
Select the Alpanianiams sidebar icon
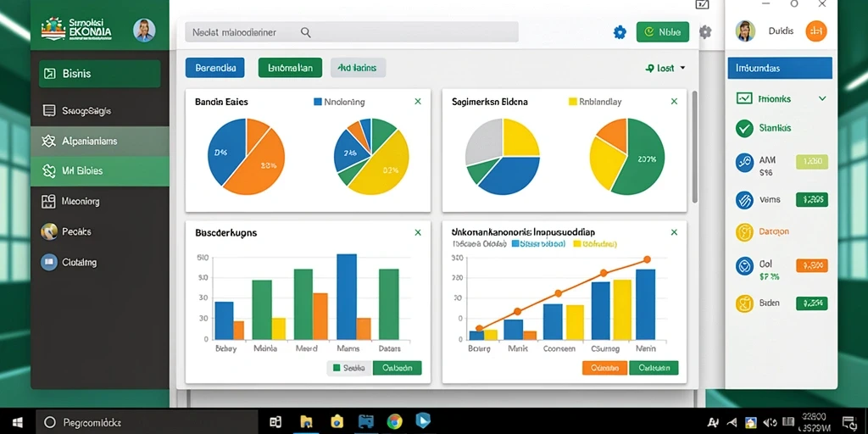48,142
